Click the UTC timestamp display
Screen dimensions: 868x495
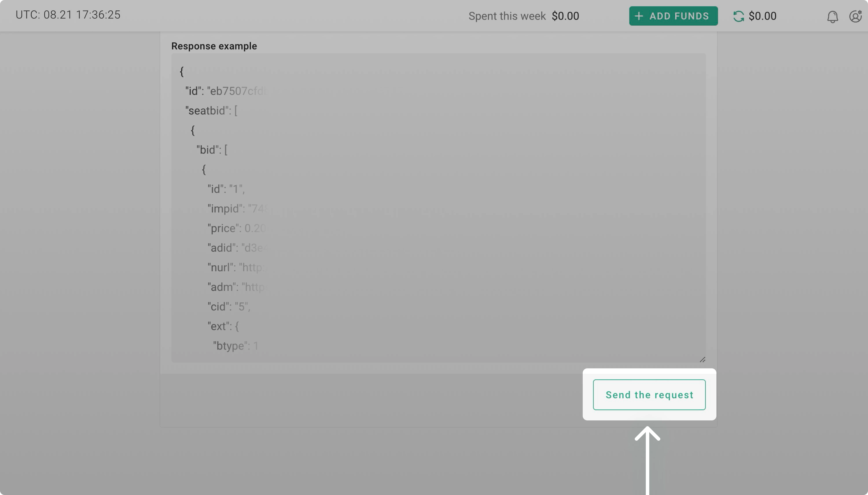[68, 15]
